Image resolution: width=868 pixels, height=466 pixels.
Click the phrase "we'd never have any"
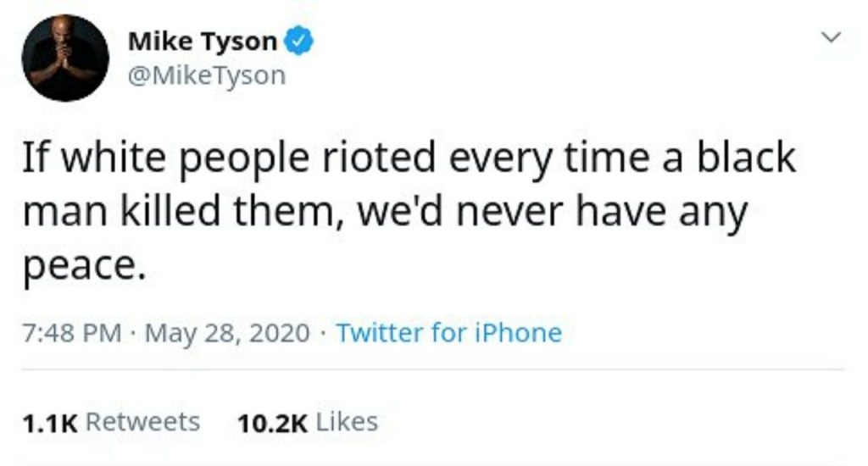551,212
